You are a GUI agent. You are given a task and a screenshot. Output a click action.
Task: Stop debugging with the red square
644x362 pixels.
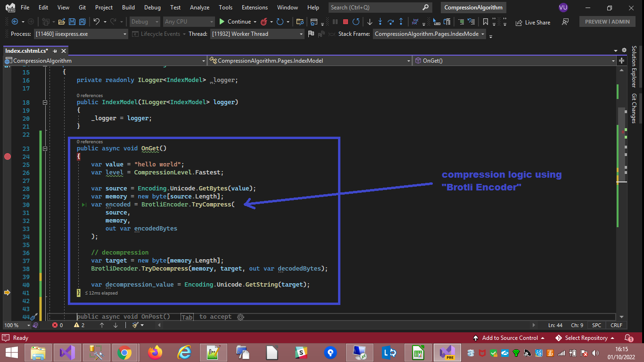point(346,22)
